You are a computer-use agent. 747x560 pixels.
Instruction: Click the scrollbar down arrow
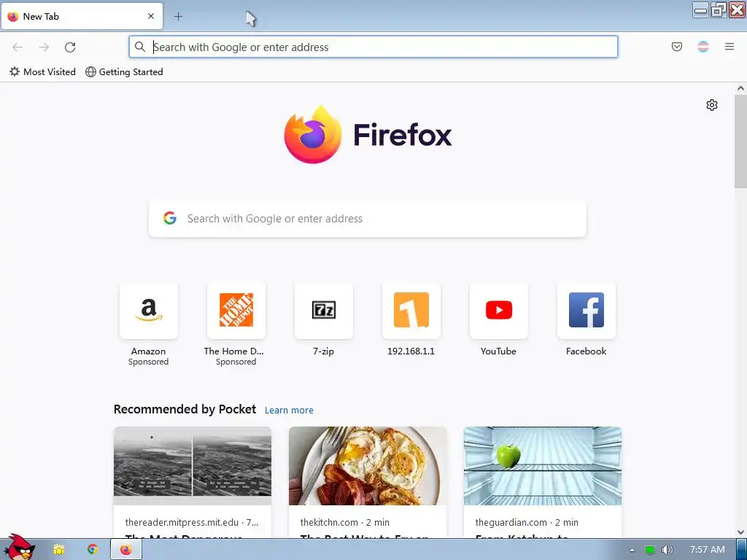tap(740, 532)
